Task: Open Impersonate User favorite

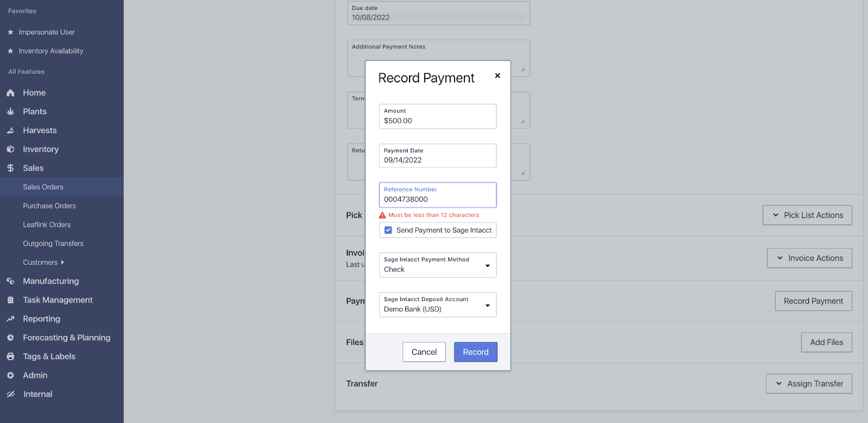Action: coord(47,33)
